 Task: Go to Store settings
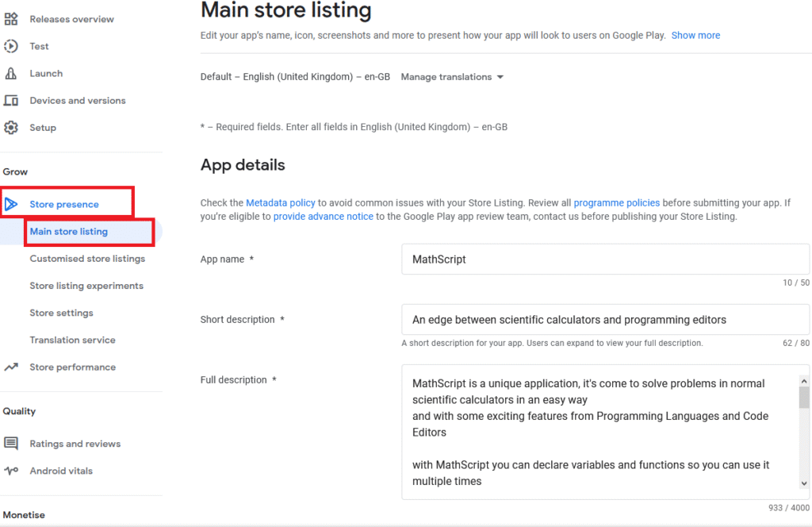click(62, 313)
